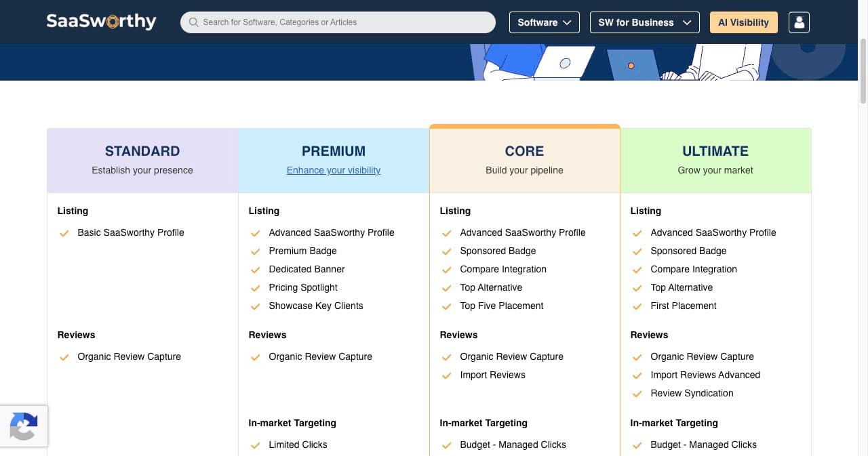
Task: Click checkmark beside Import Reviews in Core
Action: (x=447, y=375)
